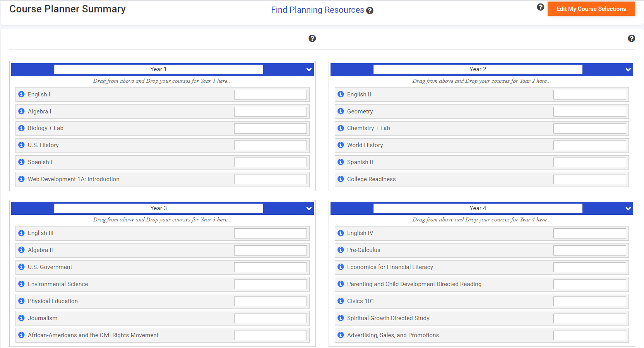Collapse the Year 2 panel chevron
The width and height of the screenshot is (644, 348).
click(x=628, y=70)
